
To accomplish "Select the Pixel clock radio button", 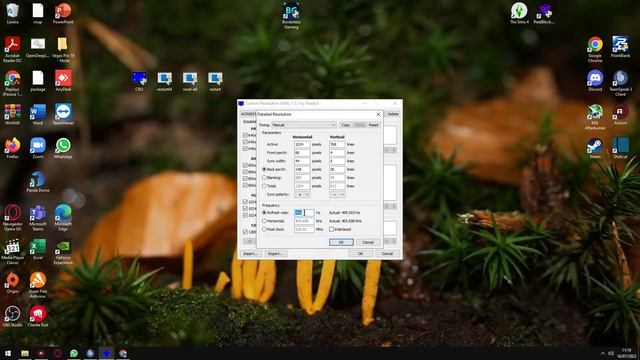I will [264, 229].
